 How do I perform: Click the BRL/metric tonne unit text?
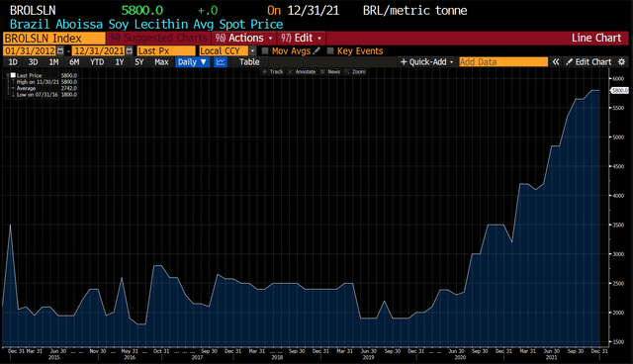[414, 10]
